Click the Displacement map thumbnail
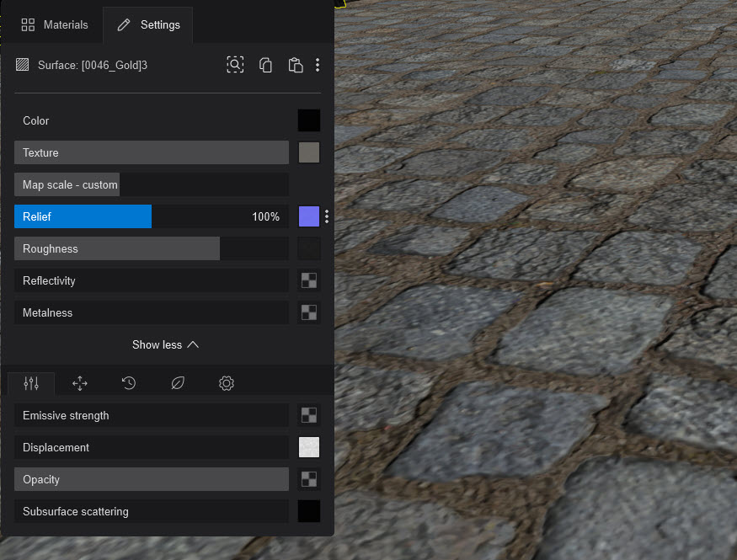The image size is (737, 560). pos(309,447)
